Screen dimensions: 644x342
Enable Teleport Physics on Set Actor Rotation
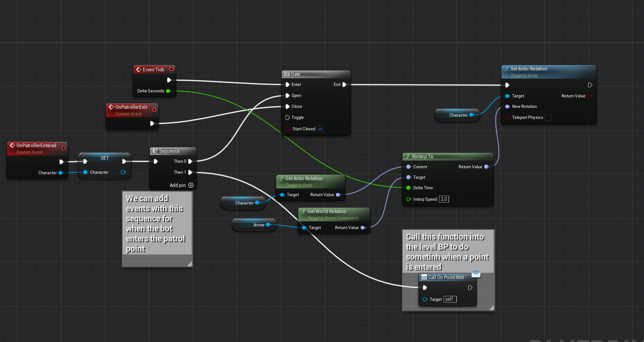(x=548, y=118)
